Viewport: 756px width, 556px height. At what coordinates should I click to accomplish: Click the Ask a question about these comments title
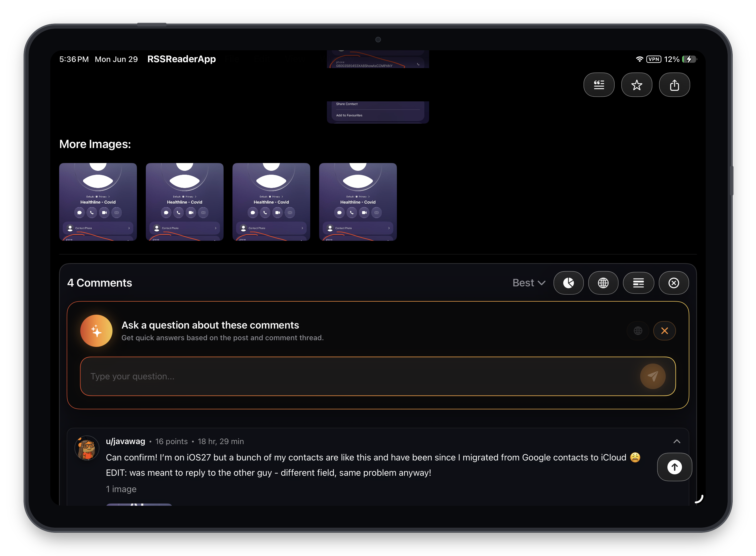[210, 325]
